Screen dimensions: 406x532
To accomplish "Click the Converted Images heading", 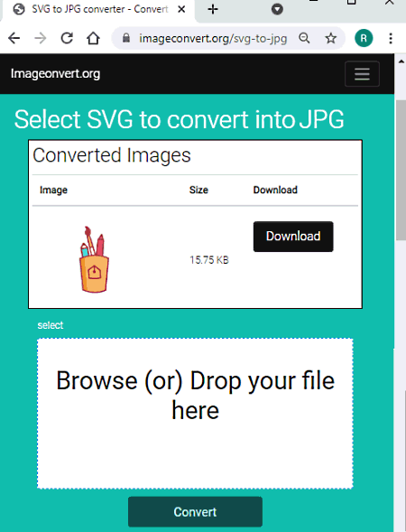I will point(112,155).
